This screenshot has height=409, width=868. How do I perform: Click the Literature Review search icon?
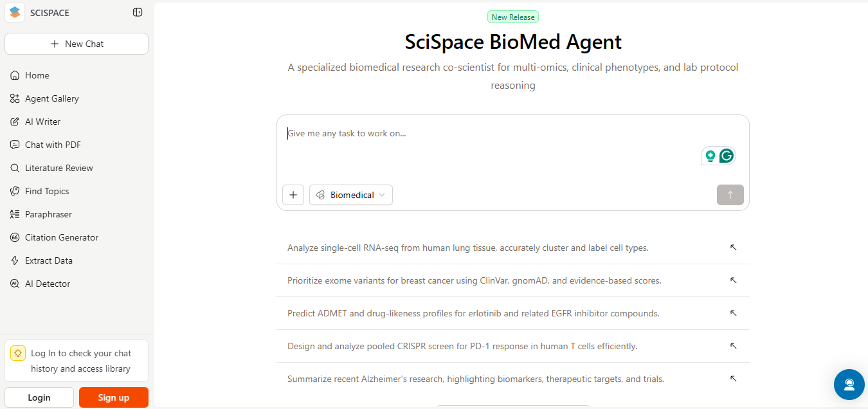(x=15, y=168)
